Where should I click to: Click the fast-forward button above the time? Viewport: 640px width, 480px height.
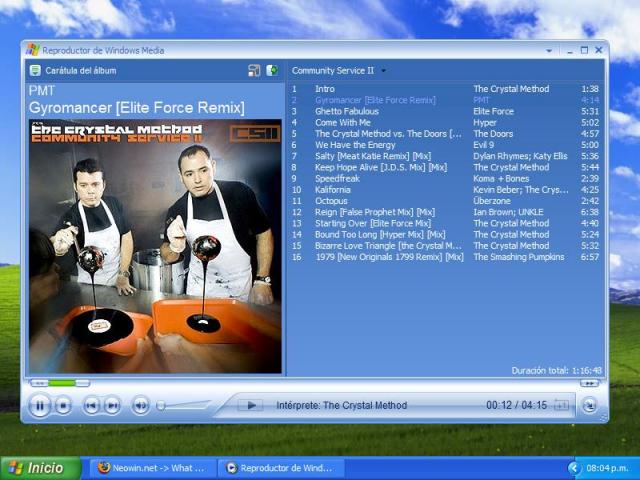tap(589, 383)
